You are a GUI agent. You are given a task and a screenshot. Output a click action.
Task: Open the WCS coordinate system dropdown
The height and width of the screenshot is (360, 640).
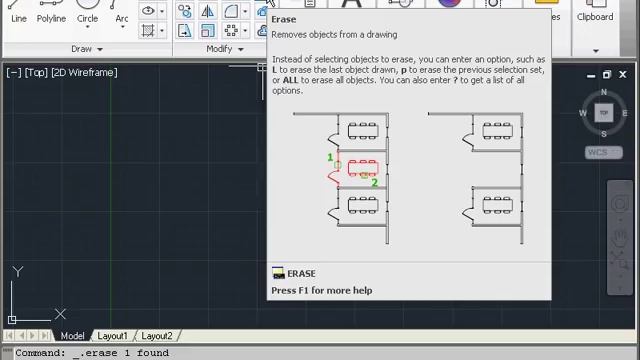tap(604, 153)
